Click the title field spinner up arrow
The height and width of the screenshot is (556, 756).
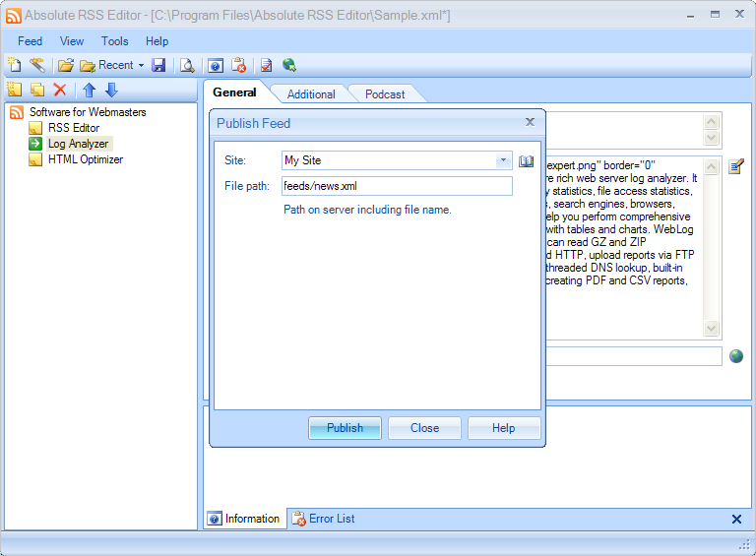711,122
